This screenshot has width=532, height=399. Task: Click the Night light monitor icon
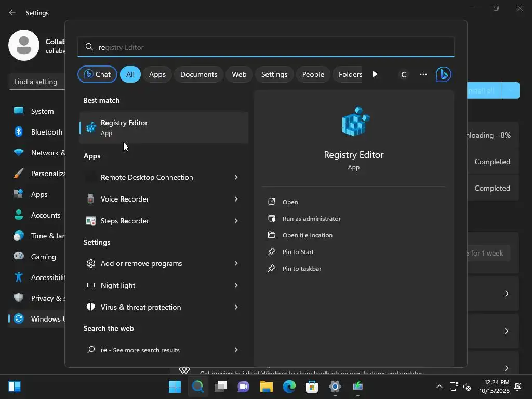pyautogui.click(x=90, y=285)
